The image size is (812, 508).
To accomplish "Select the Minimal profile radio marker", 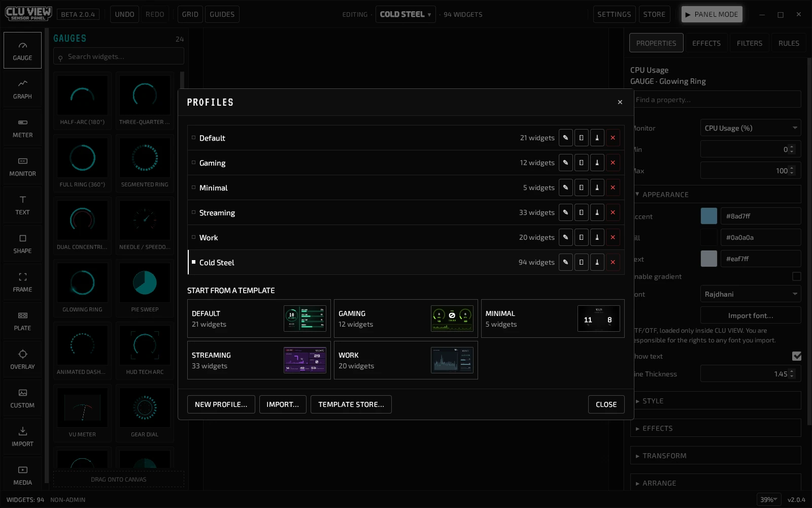I will point(193,187).
